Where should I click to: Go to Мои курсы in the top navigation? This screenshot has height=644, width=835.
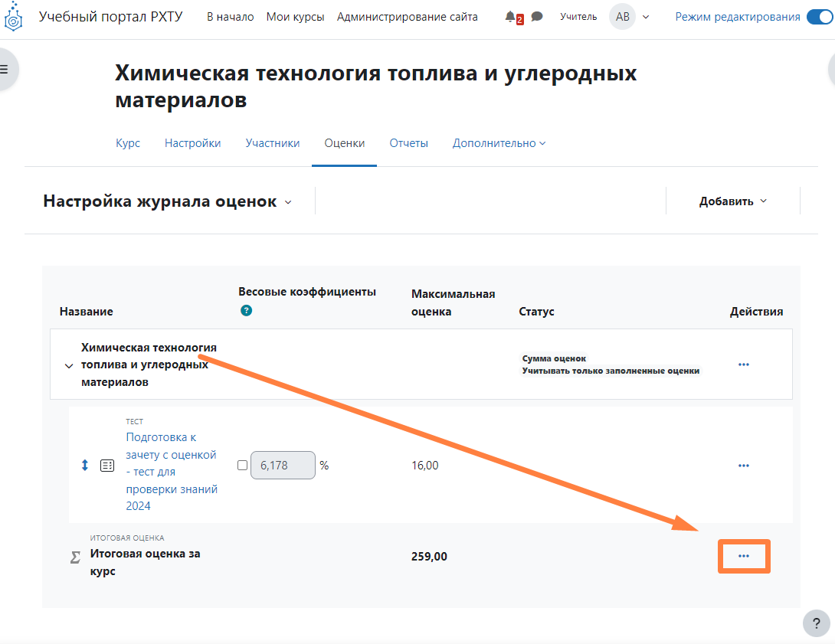(295, 17)
